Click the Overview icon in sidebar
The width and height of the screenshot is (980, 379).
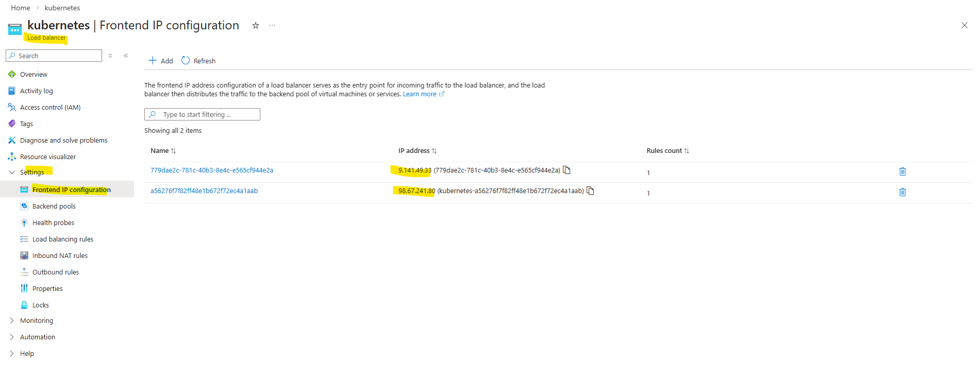coord(12,74)
